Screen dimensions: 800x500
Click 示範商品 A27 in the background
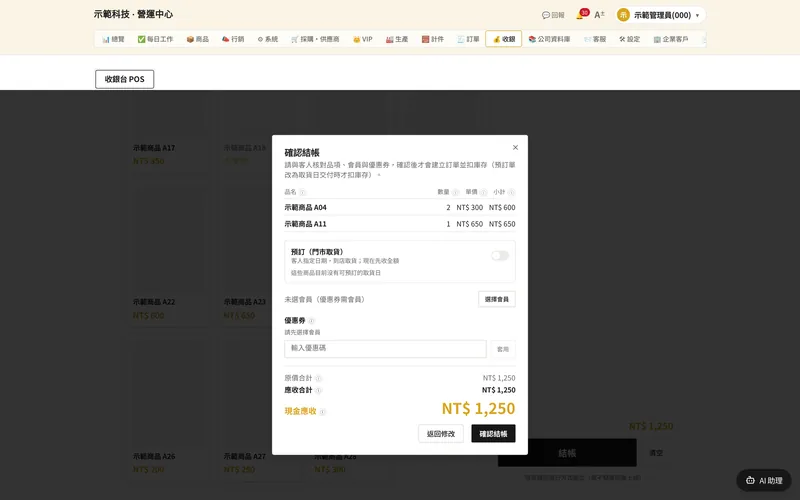tap(244, 456)
